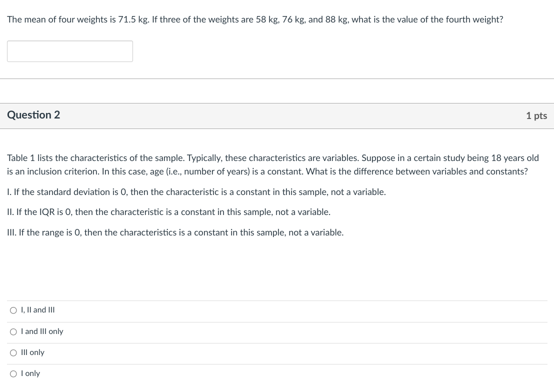This screenshot has height=392, width=554.
Task: Click the answer row containing "III only"
Action: click(x=277, y=352)
